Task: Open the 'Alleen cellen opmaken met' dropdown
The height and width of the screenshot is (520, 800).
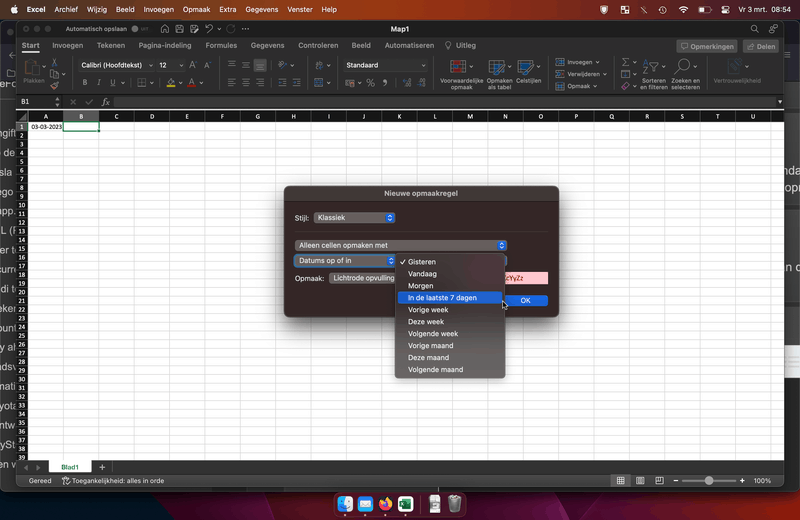Action: 400,245
